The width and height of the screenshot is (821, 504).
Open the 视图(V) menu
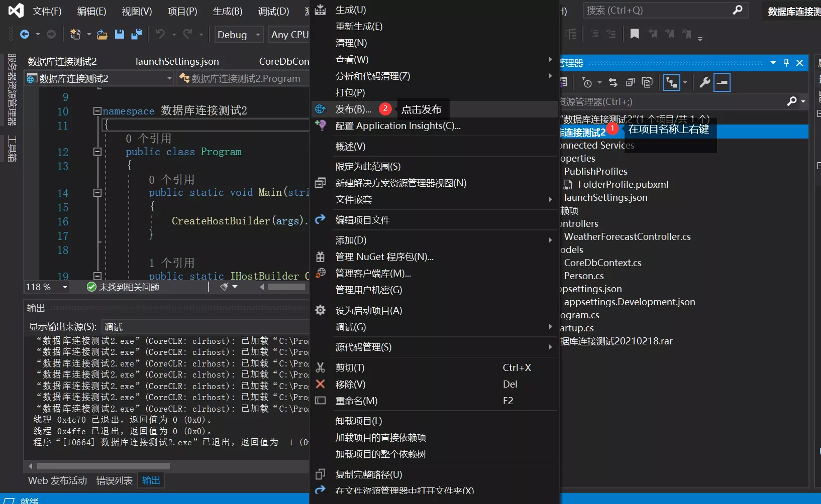[137, 11]
